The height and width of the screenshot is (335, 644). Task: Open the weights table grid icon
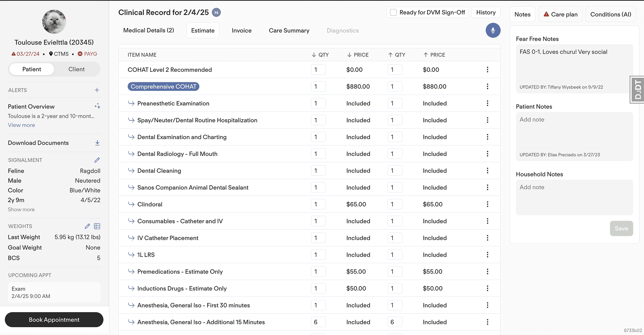tap(97, 226)
